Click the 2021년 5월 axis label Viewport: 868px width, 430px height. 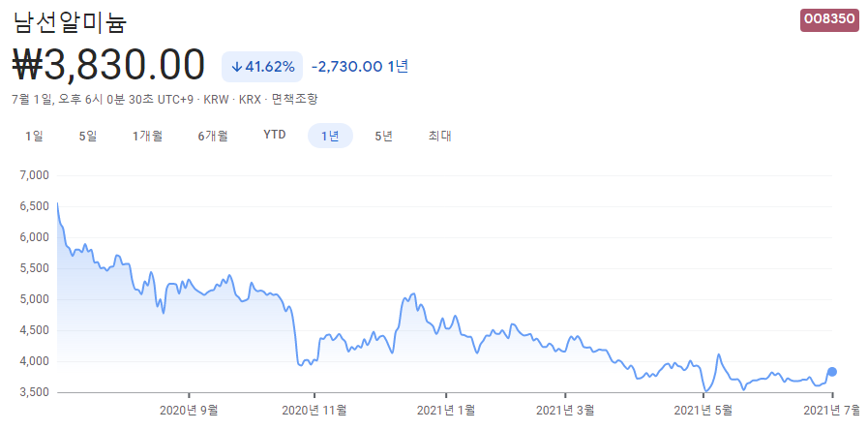click(703, 411)
